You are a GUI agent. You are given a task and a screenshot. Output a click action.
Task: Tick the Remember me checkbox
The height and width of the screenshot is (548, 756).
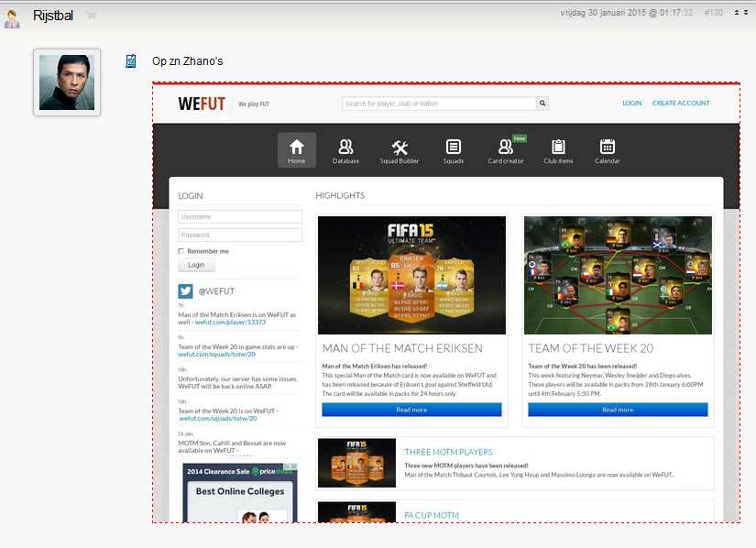(181, 251)
